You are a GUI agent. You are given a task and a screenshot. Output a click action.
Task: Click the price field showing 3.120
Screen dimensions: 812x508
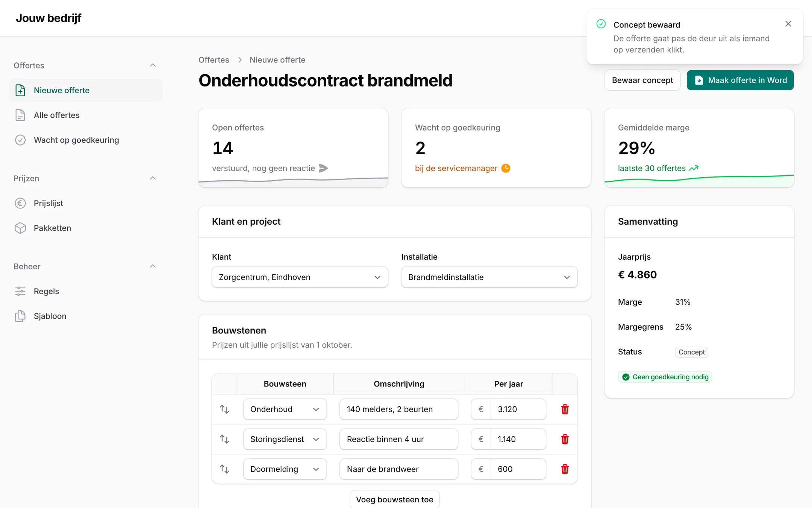(x=518, y=409)
